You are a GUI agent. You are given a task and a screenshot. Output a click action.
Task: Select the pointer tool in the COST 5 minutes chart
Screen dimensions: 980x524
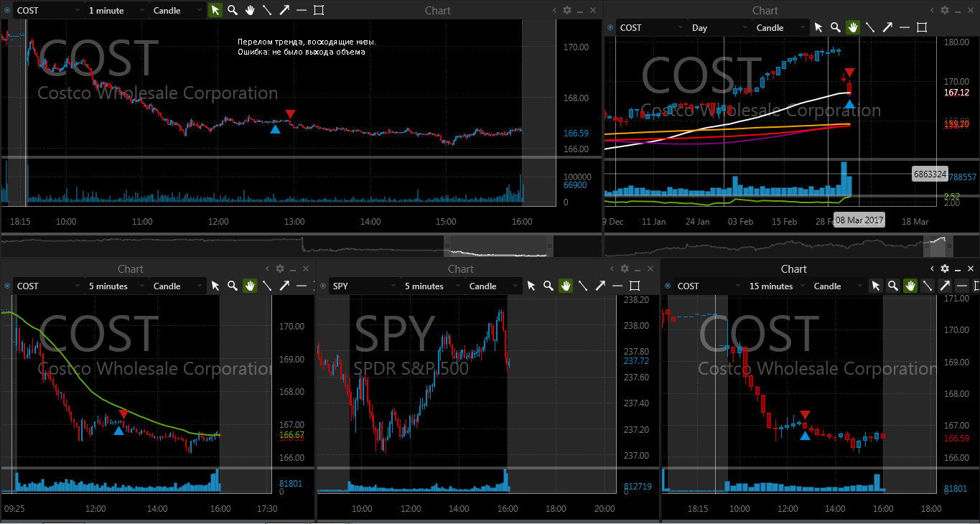tap(215, 286)
